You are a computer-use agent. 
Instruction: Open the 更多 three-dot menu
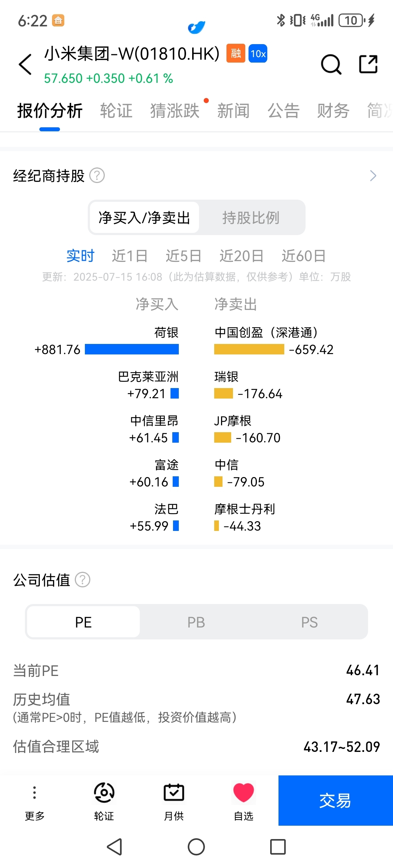point(35,801)
